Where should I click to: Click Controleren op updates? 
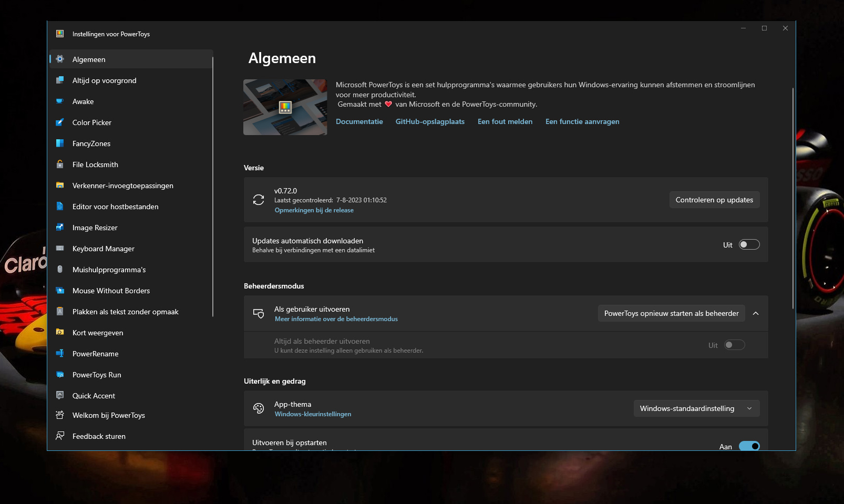[714, 200]
